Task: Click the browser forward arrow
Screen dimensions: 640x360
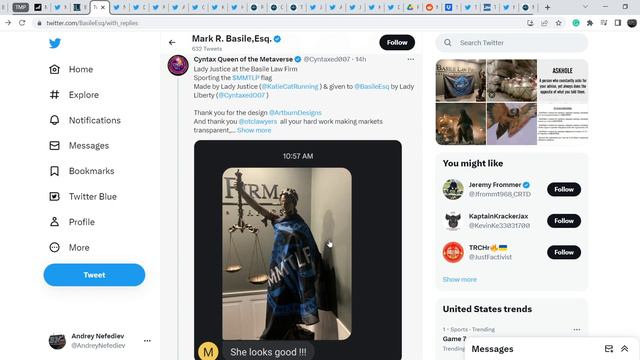Action: tap(8, 23)
